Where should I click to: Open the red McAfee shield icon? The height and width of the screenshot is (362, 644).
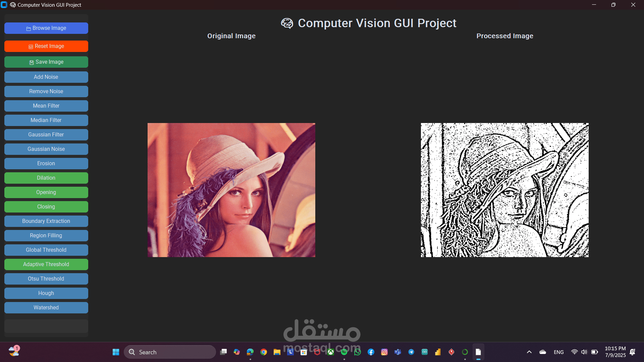(x=317, y=352)
